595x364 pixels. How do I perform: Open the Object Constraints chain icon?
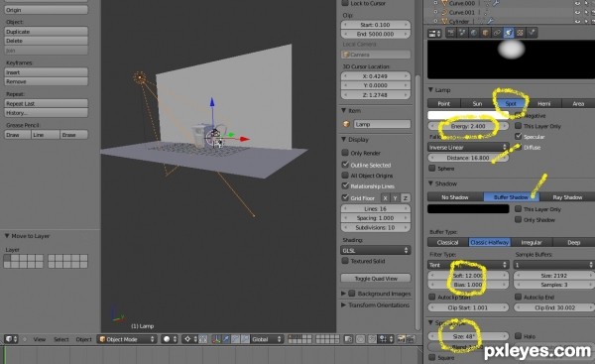point(497,33)
